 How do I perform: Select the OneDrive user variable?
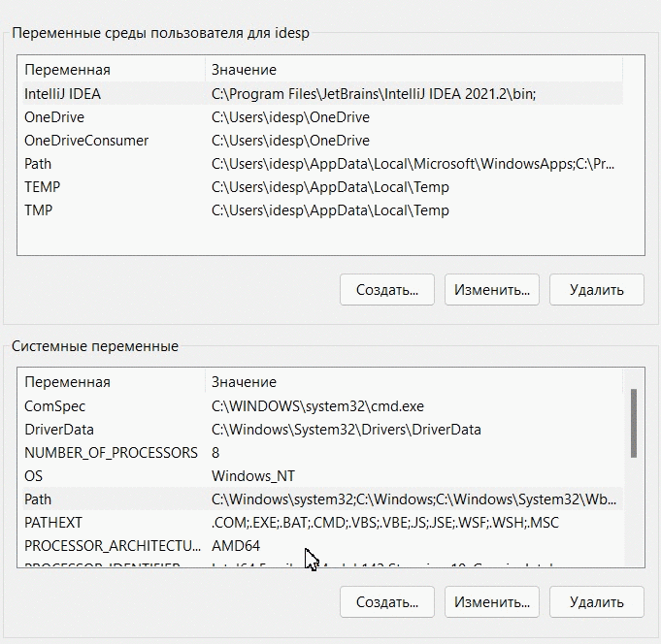[x=322, y=116]
